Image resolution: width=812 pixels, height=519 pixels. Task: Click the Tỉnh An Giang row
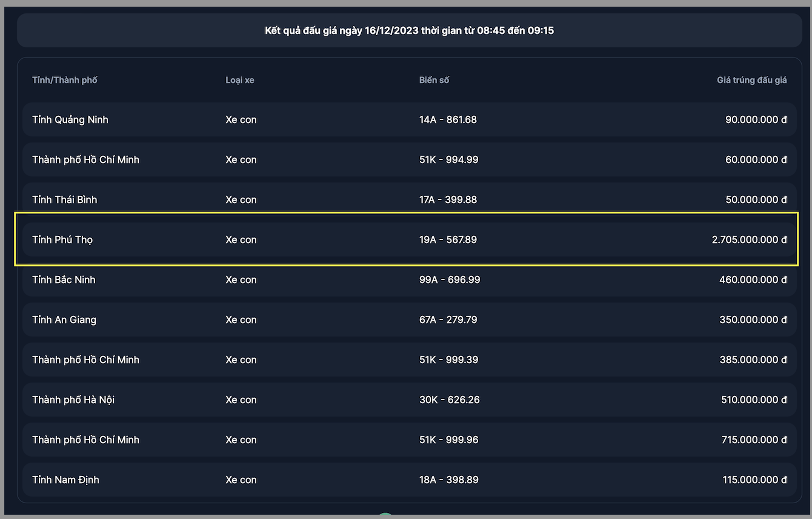(64, 320)
